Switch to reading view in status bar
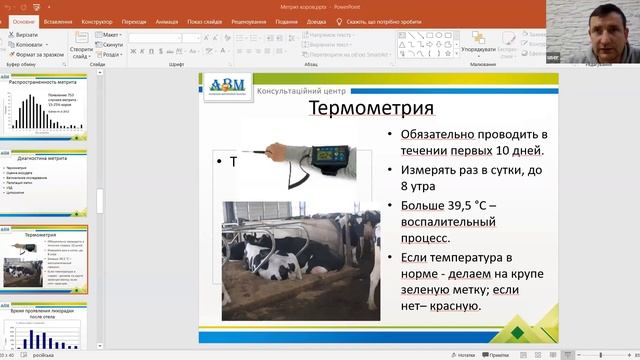Viewport: 640px width, 360px height. pos(553,355)
